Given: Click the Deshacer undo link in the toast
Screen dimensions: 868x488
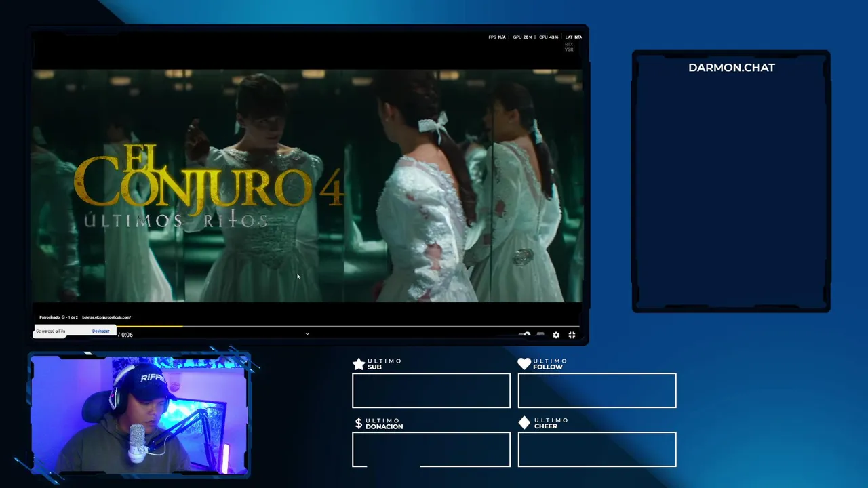Looking at the screenshot, I should [x=100, y=331].
